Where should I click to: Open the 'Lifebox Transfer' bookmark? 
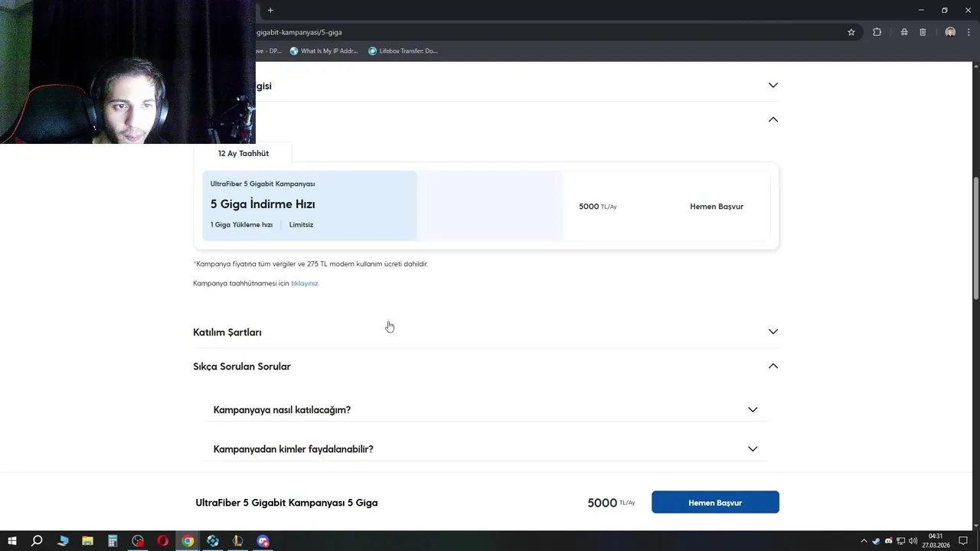[403, 51]
